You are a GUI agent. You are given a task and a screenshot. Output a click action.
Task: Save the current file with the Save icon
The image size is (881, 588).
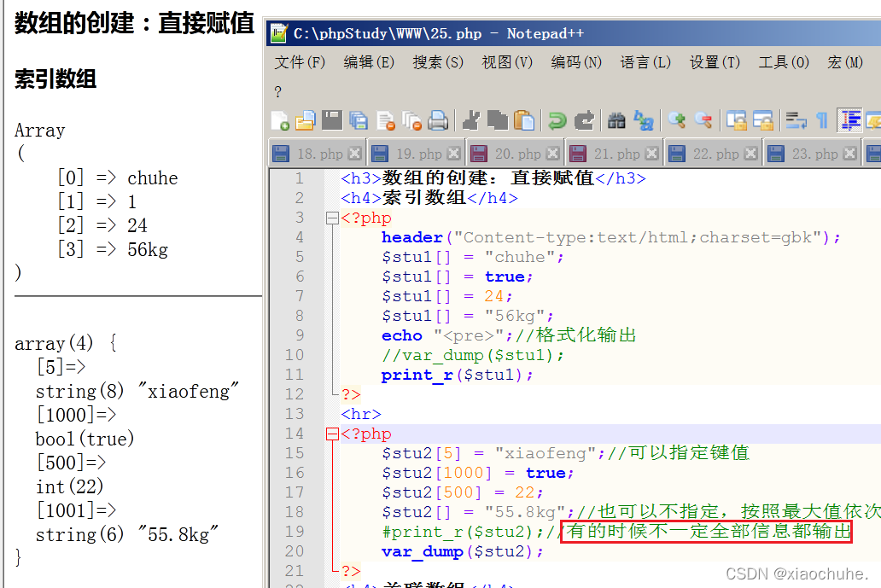click(x=331, y=120)
